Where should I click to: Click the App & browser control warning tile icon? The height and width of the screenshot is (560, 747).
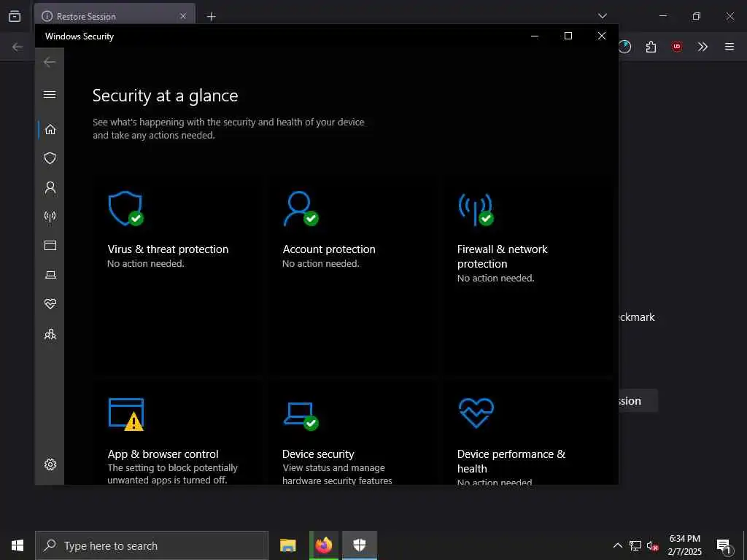coord(126,414)
